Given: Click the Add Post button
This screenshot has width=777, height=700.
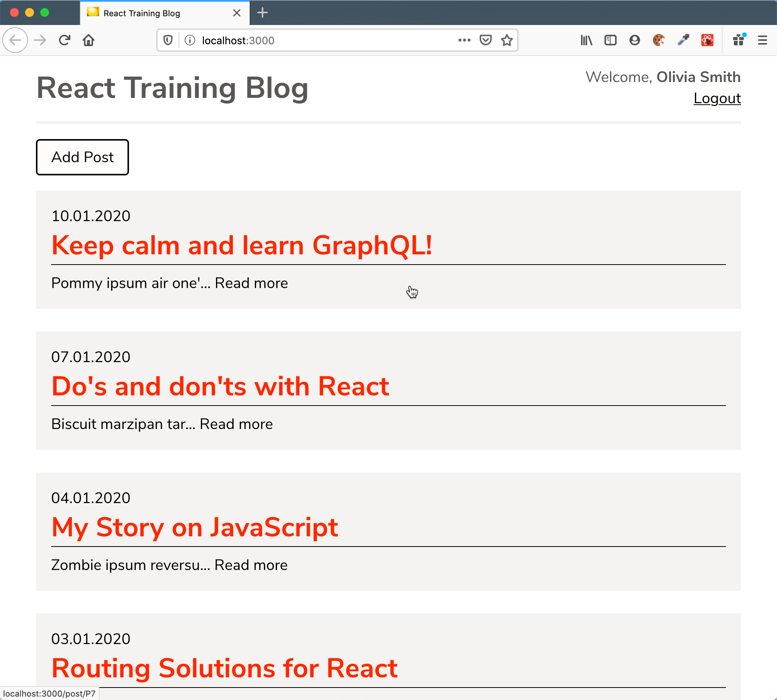Looking at the screenshot, I should [x=82, y=157].
